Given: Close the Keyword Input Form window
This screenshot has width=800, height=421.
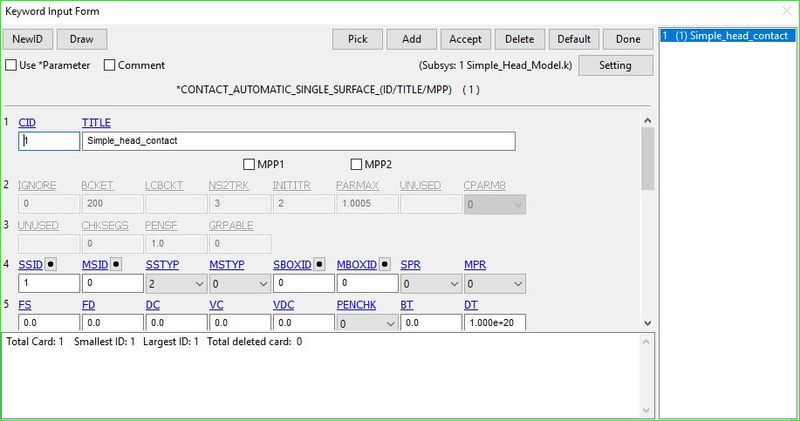Looking at the screenshot, I should pyautogui.click(x=784, y=12).
